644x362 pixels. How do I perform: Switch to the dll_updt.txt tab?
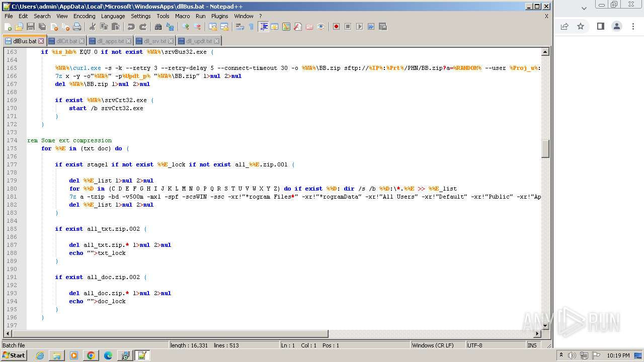198,41
